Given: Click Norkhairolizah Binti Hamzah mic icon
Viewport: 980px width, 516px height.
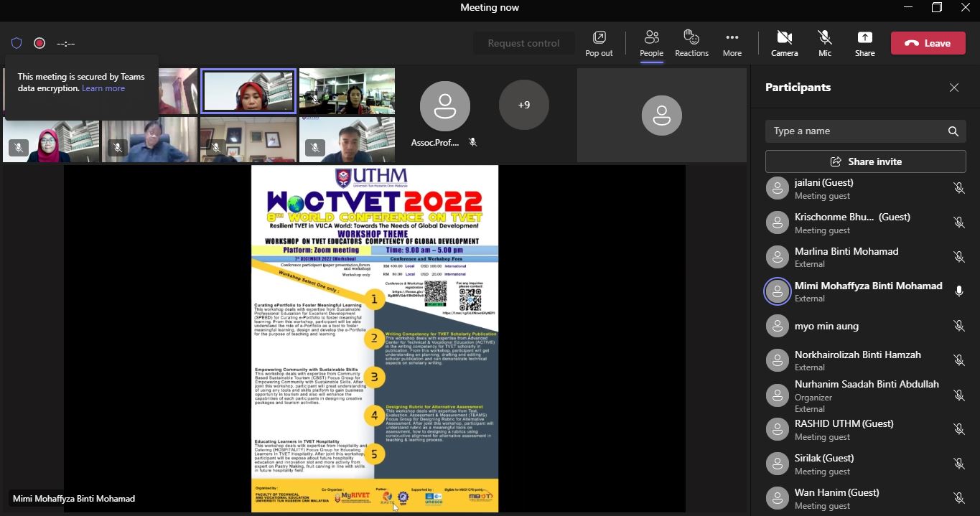Looking at the screenshot, I should click(958, 360).
